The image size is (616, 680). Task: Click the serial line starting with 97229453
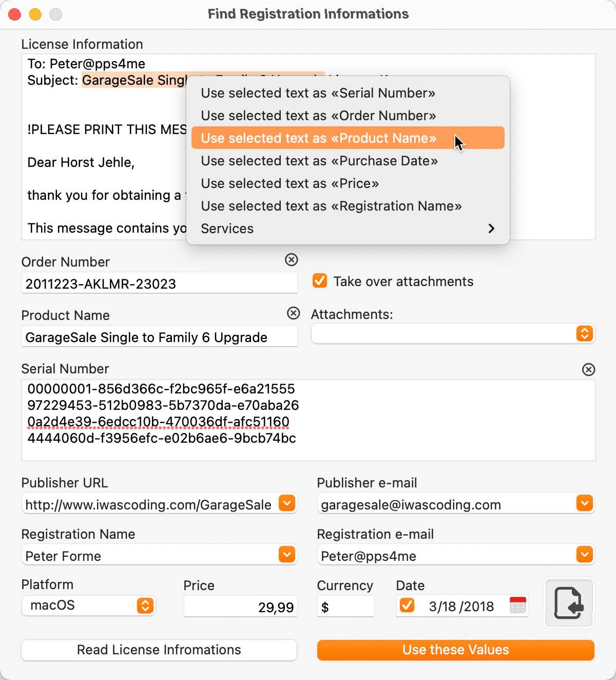[163, 405]
